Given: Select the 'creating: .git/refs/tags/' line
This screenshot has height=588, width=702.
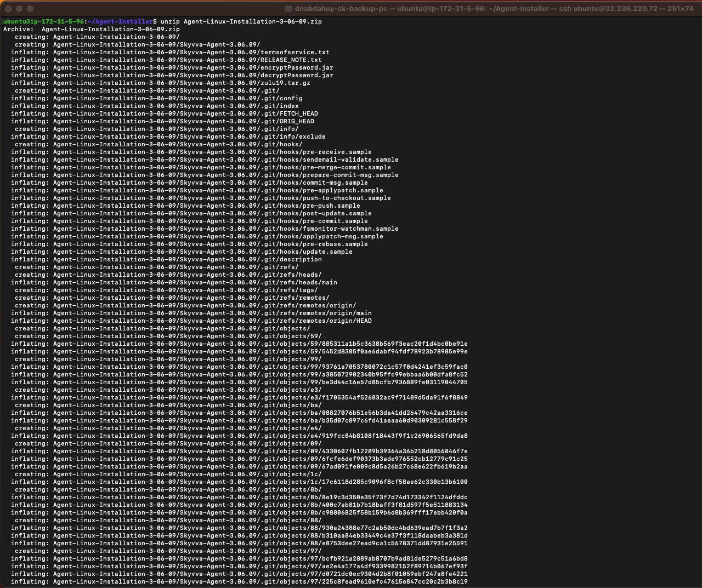Looking at the screenshot, I should tap(166, 290).
